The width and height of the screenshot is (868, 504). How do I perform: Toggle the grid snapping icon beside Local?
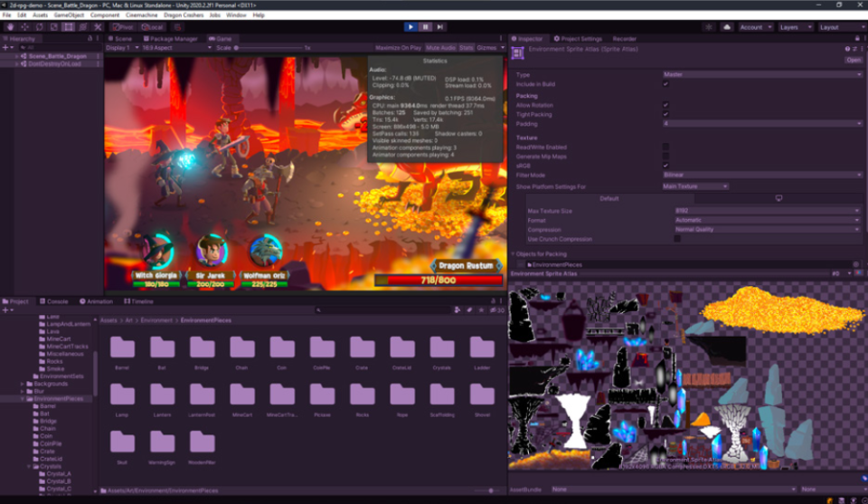[x=178, y=26]
